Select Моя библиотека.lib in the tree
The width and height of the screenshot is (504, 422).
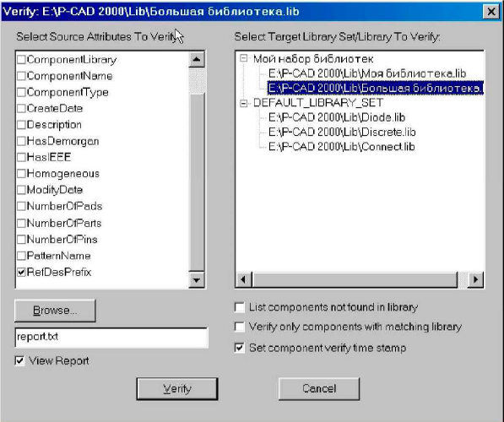tap(367, 73)
